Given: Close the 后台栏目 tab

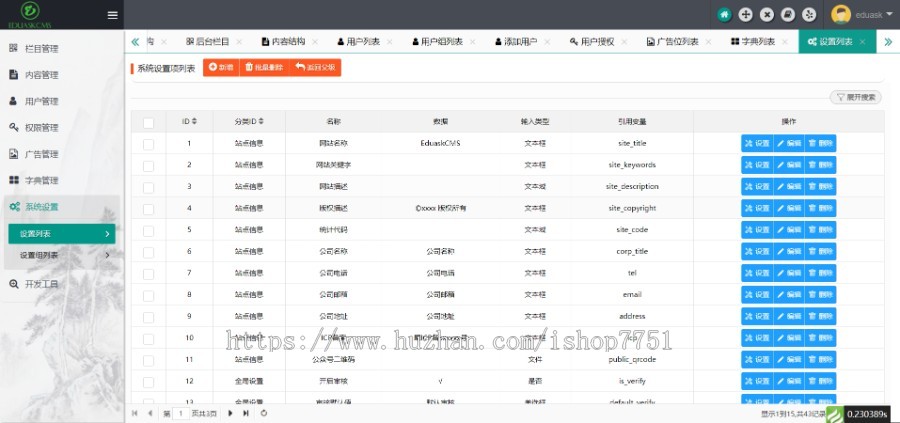Looking at the screenshot, I should pos(239,42).
